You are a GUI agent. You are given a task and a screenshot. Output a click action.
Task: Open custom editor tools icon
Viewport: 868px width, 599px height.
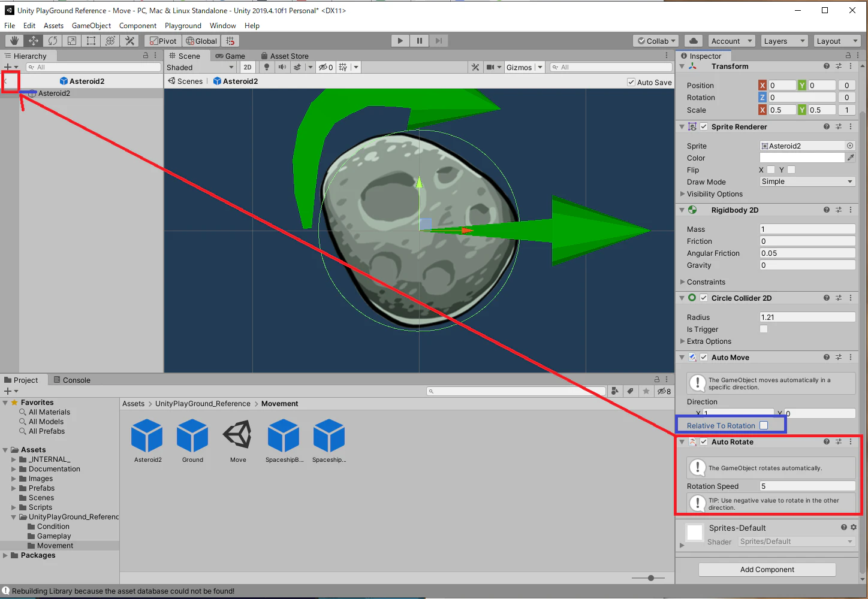click(x=129, y=41)
